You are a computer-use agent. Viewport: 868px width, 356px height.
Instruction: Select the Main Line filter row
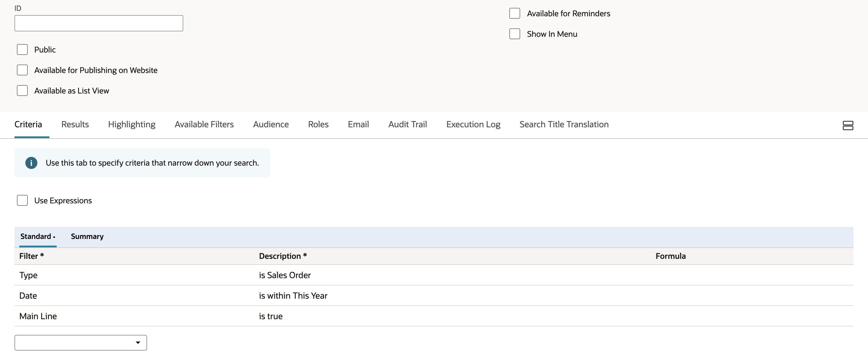[x=434, y=316]
